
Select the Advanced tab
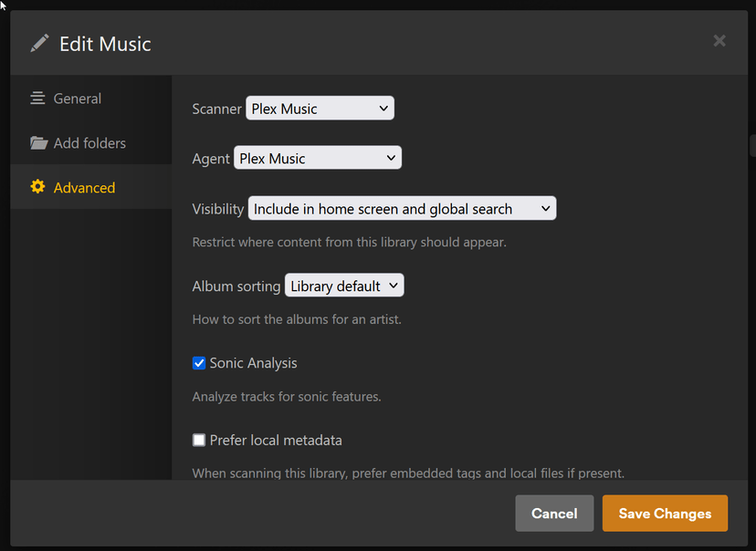(x=84, y=188)
